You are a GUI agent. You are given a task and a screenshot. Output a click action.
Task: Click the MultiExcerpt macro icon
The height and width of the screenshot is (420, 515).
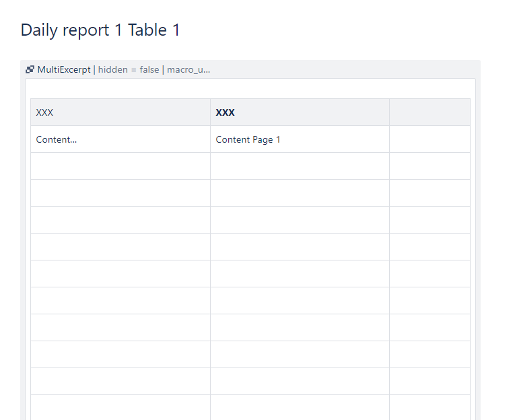pyautogui.click(x=30, y=69)
